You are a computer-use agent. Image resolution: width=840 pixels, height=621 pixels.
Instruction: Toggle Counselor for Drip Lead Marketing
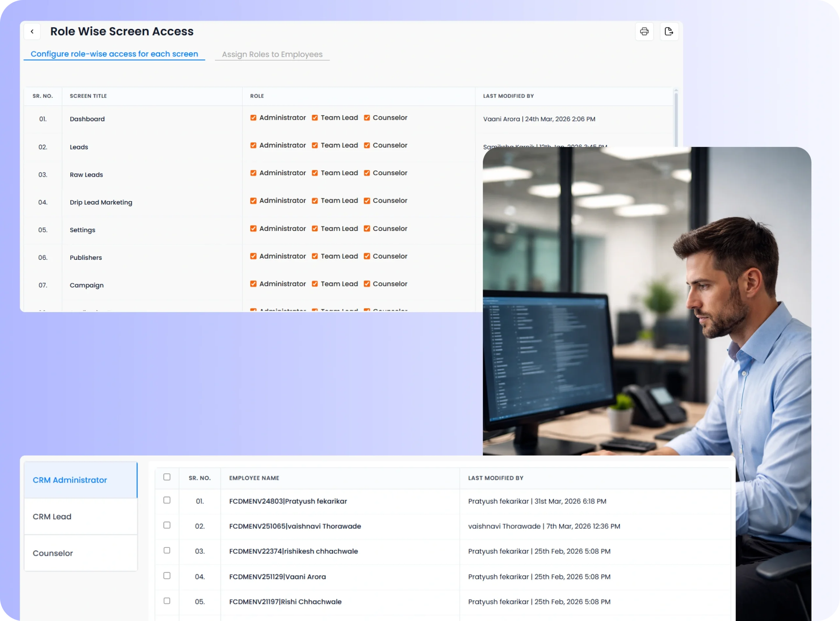367,201
